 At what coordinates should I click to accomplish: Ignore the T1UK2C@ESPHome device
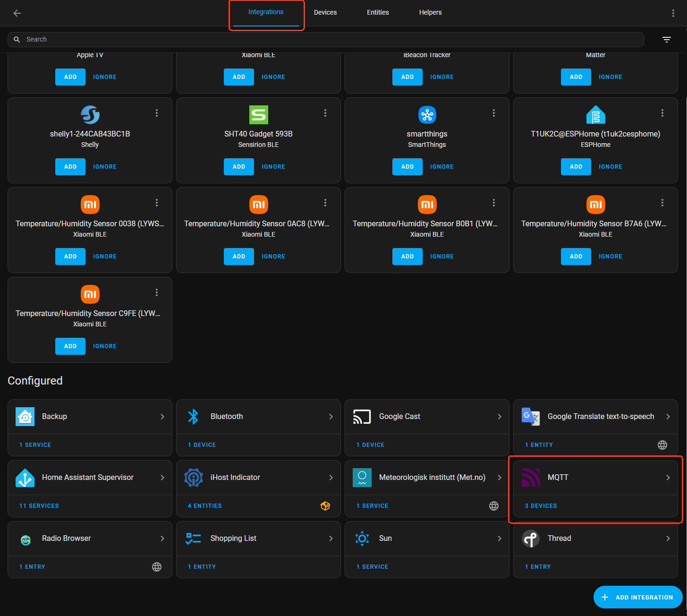(x=611, y=167)
